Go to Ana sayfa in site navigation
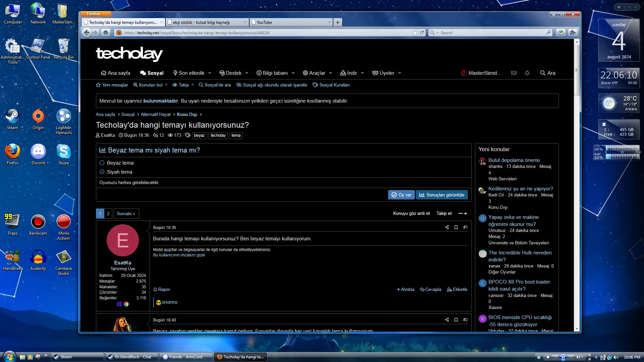This screenshot has width=644, height=362. coord(115,73)
